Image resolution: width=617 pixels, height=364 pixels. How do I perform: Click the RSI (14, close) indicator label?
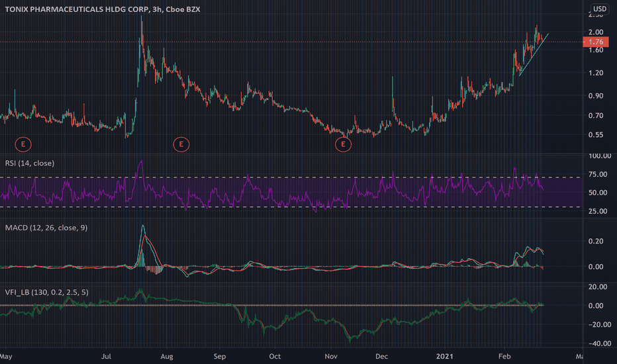click(x=30, y=163)
